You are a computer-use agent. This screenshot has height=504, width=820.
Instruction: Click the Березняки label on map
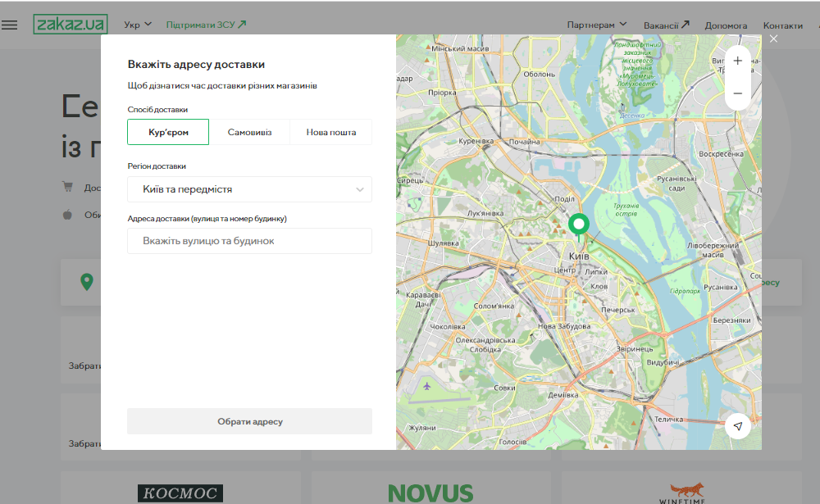pyautogui.click(x=731, y=320)
